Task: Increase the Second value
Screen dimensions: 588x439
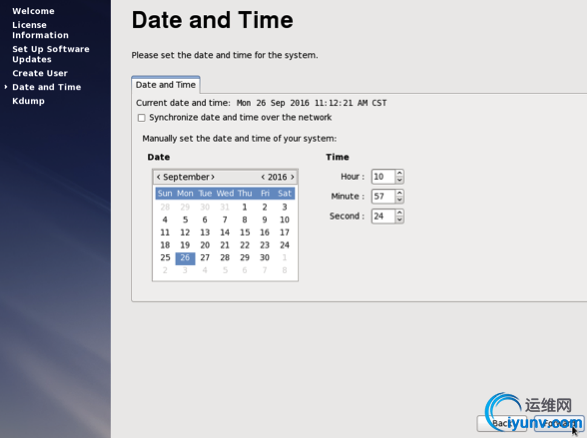Action: tap(399, 213)
